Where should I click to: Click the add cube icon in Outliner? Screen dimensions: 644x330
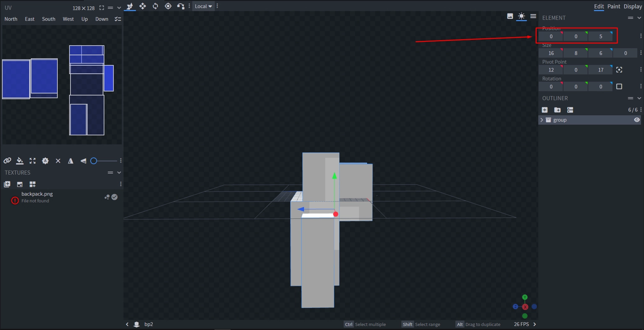(x=545, y=110)
